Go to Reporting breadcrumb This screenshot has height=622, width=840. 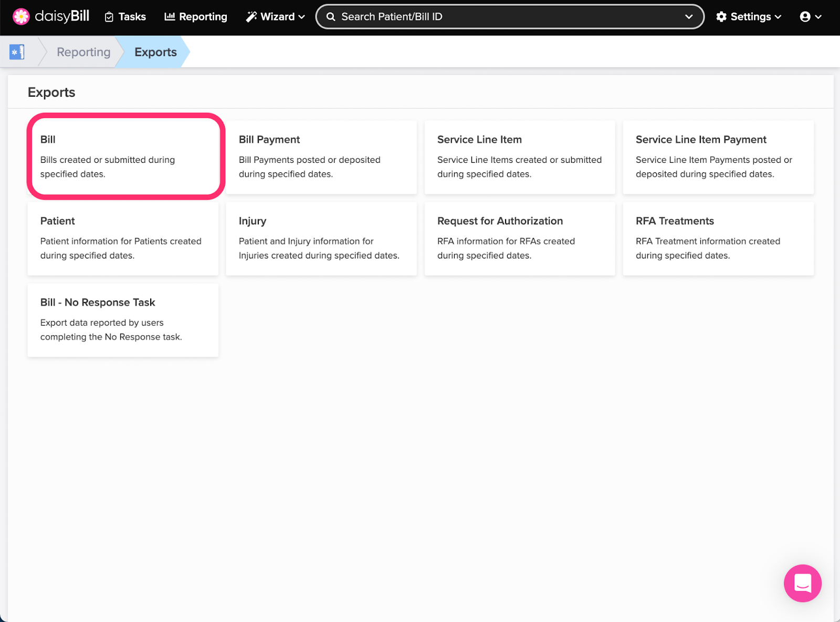click(x=83, y=52)
